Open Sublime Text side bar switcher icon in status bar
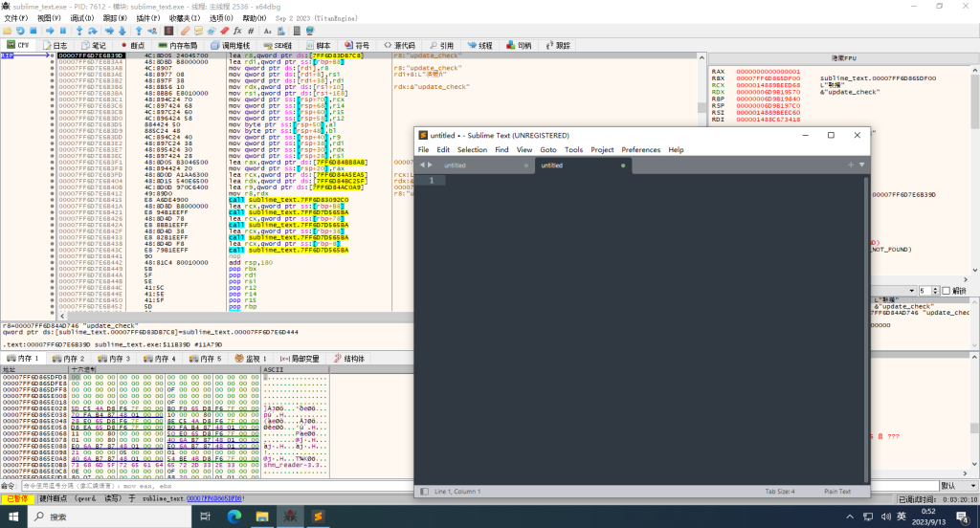 [x=424, y=492]
